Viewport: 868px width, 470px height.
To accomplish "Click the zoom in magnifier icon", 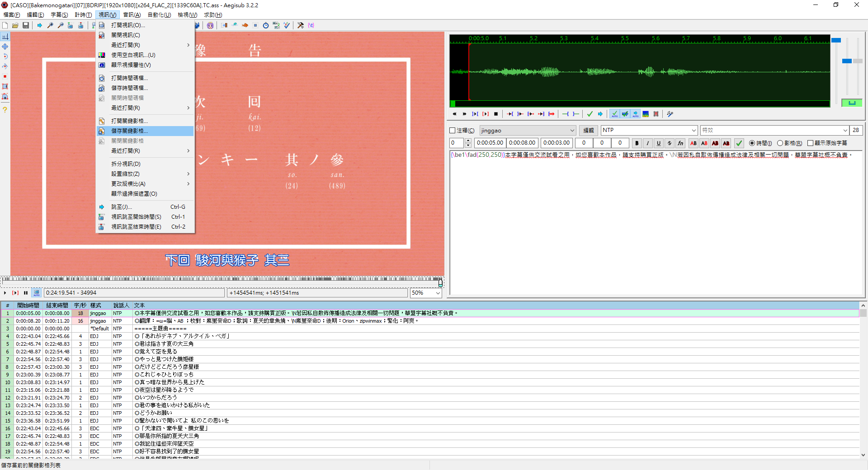I will 50,25.
